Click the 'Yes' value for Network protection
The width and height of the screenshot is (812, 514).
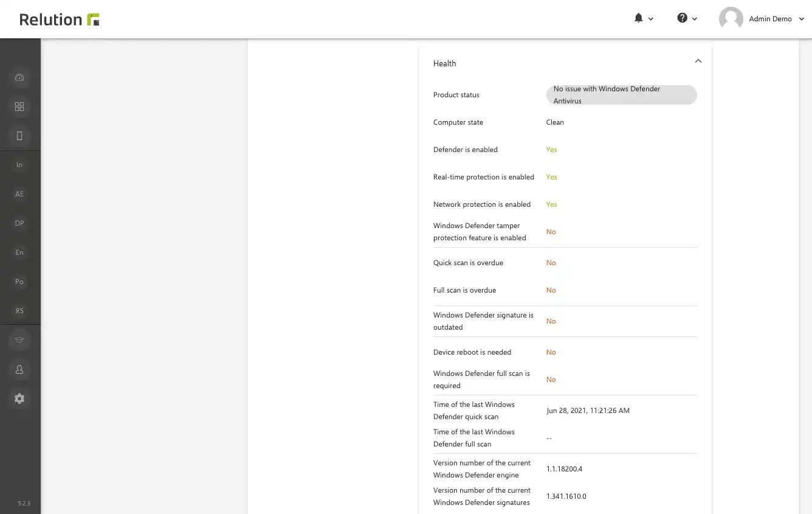pyautogui.click(x=551, y=204)
